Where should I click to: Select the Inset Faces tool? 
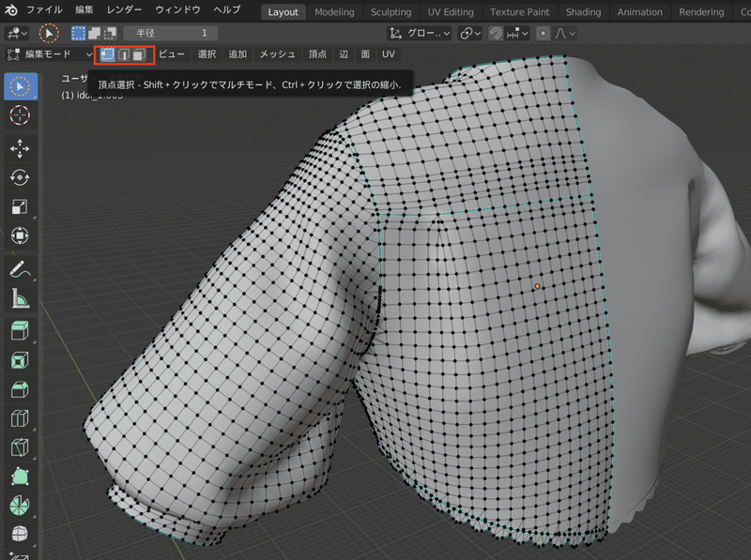pyautogui.click(x=20, y=360)
